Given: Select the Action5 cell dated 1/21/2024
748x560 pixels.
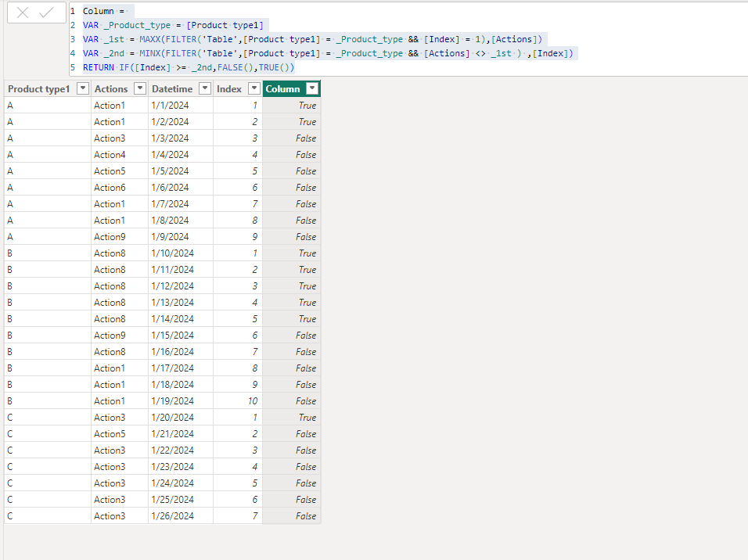Looking at the screenshot, I should (x=120, y=434).
